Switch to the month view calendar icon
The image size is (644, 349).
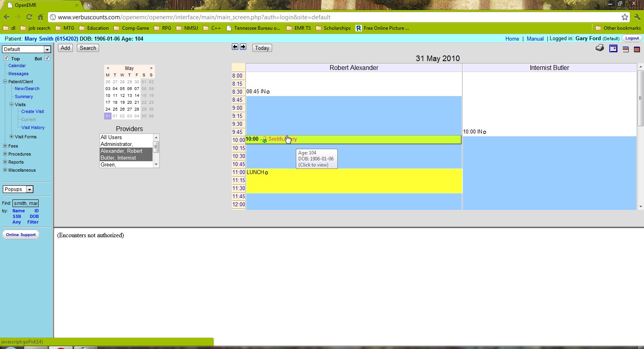click(x=637, y=49)
